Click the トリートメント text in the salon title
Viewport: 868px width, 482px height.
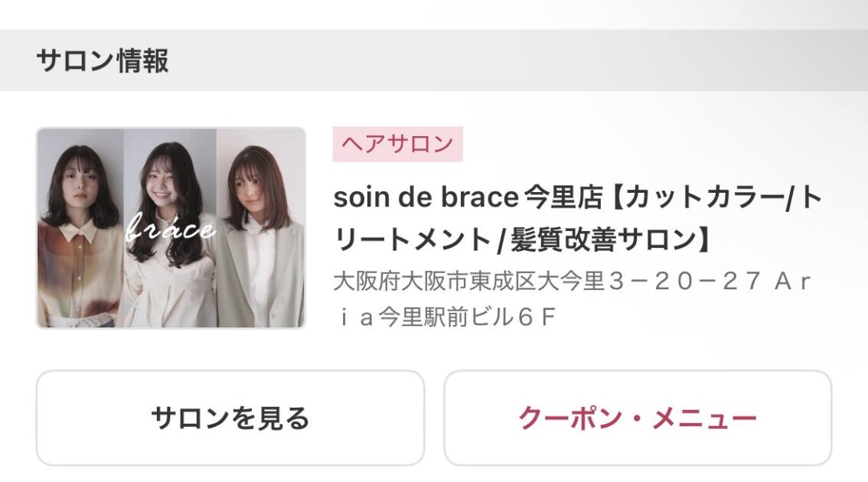413,239
